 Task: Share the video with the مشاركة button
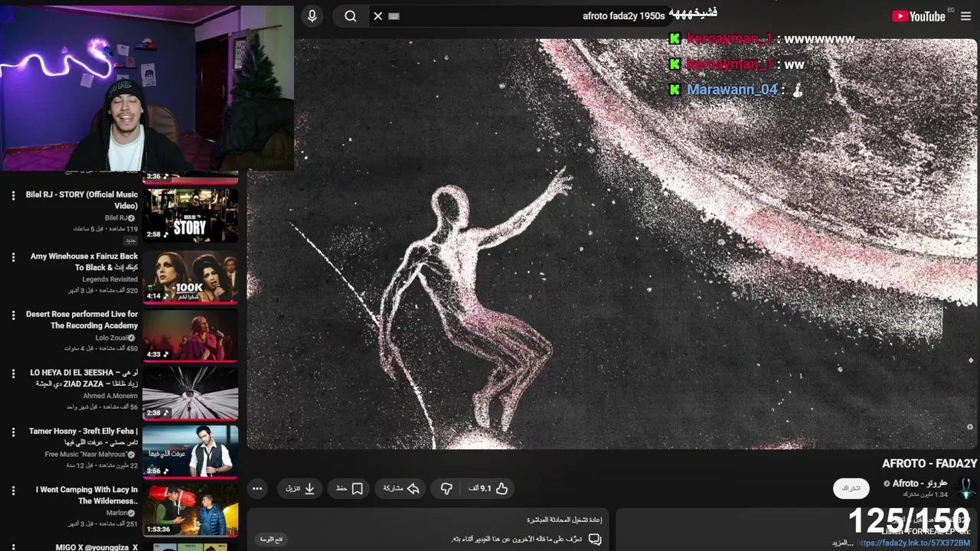point(401,488)
